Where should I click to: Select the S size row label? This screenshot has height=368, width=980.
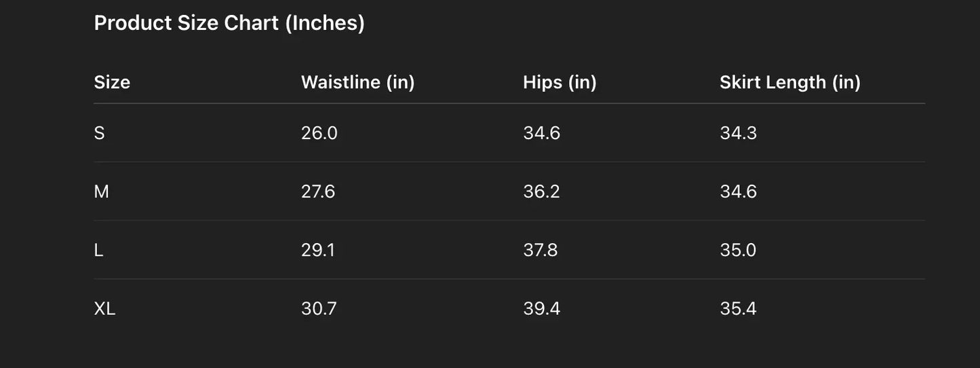click(99, 133)
